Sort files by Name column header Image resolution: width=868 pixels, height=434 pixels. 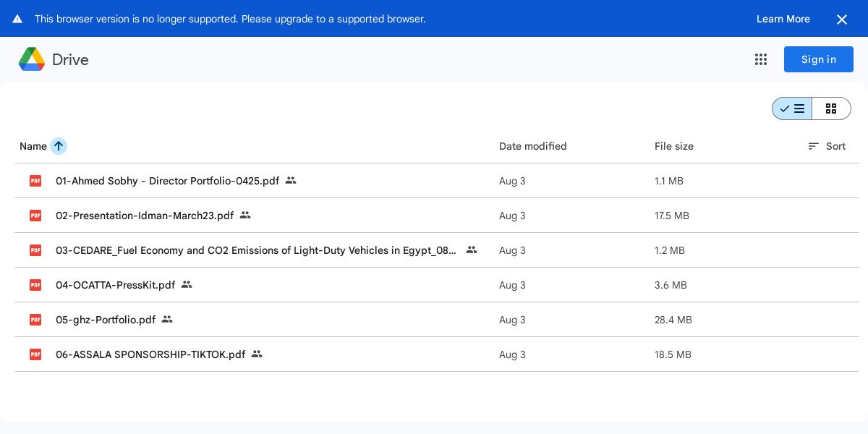[x=33, y=146]
